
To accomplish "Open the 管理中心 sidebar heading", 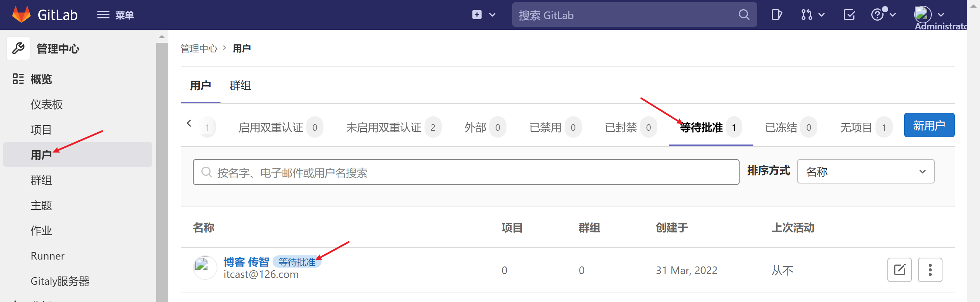I will pyautogui.click(x=58, y=49).
